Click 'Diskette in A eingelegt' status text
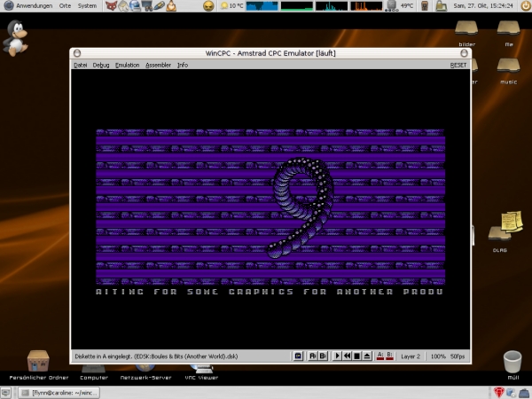This screenshot has width=532, height=399. 156,356
